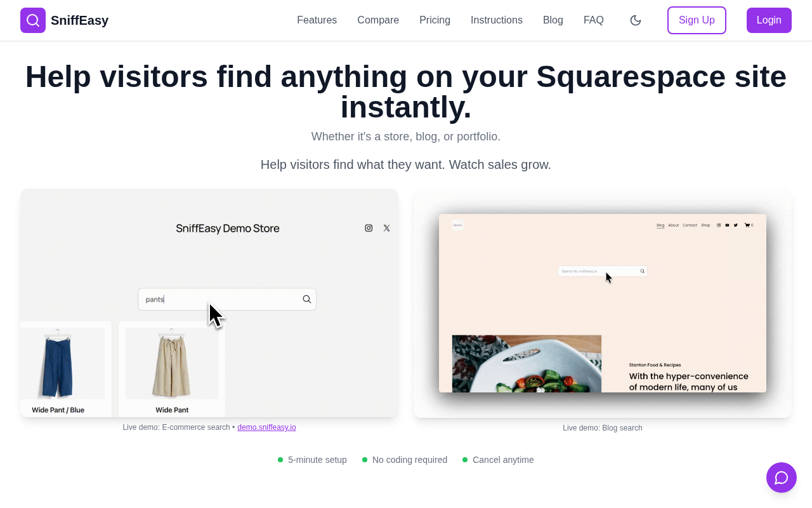
Task: Click the Sign Up button
Action: pos(697,20)
